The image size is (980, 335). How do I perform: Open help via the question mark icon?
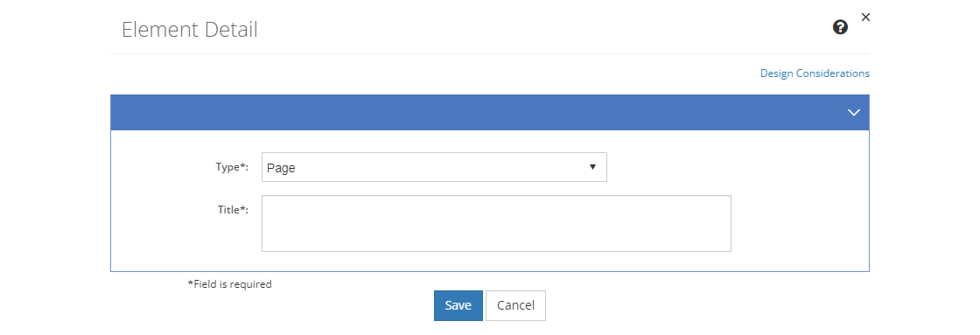pyautogui.click(x=841, y=27)
